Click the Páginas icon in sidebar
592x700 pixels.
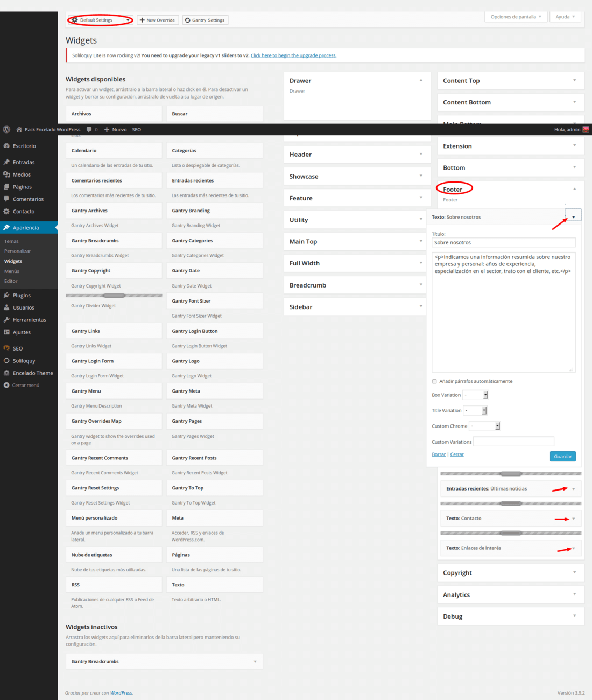(x=6, y=187)
